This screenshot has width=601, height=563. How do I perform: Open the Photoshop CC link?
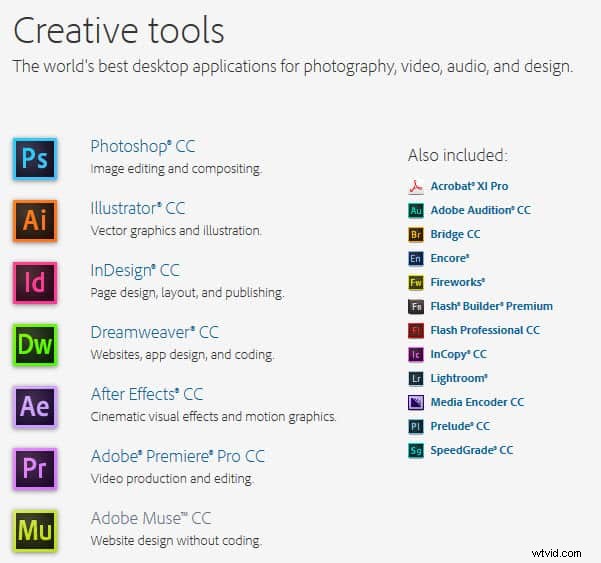[x=143, y=147]
